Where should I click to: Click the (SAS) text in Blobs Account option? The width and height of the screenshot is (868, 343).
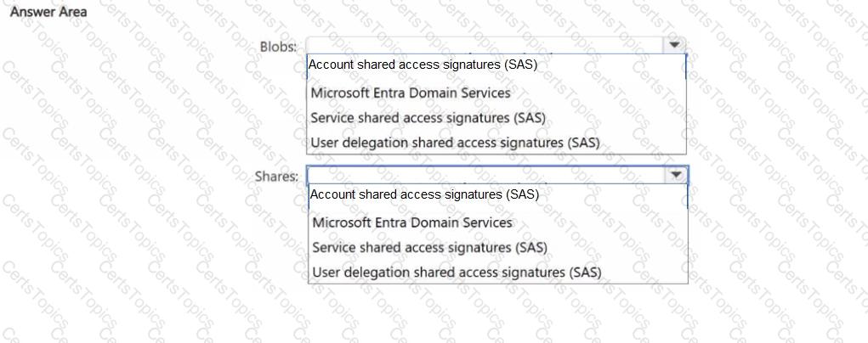pyautogui.click(x=521, y=65)
